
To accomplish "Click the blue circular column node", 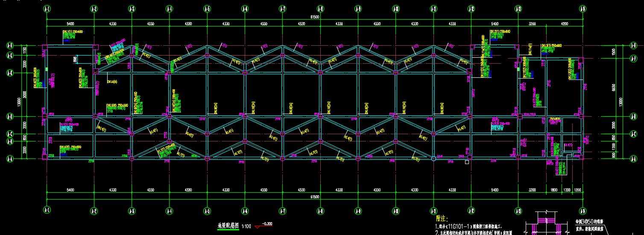I will [x=433, y=159].
